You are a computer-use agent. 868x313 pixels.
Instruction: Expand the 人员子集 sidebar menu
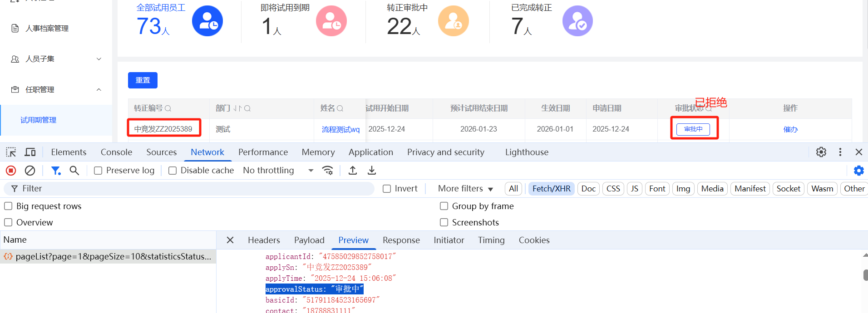coord(56,59)
